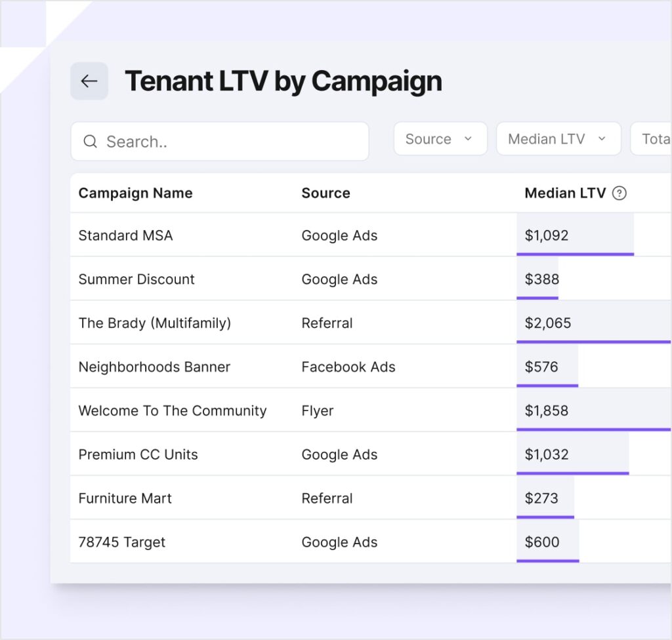Select the Standard MSA campaign
The width and height of the screenshot is (672, 640).
[x=125, y=235]
